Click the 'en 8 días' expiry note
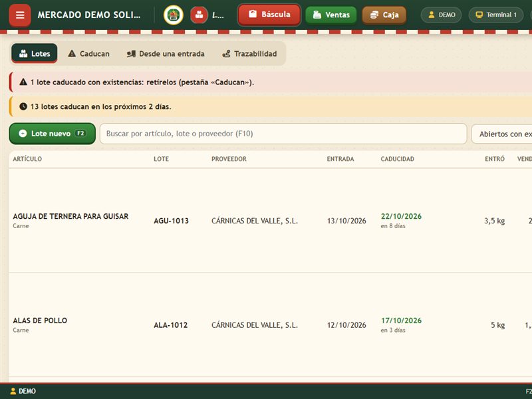The image size is (532, 399). pyautogui.click(x=393, y=226)
